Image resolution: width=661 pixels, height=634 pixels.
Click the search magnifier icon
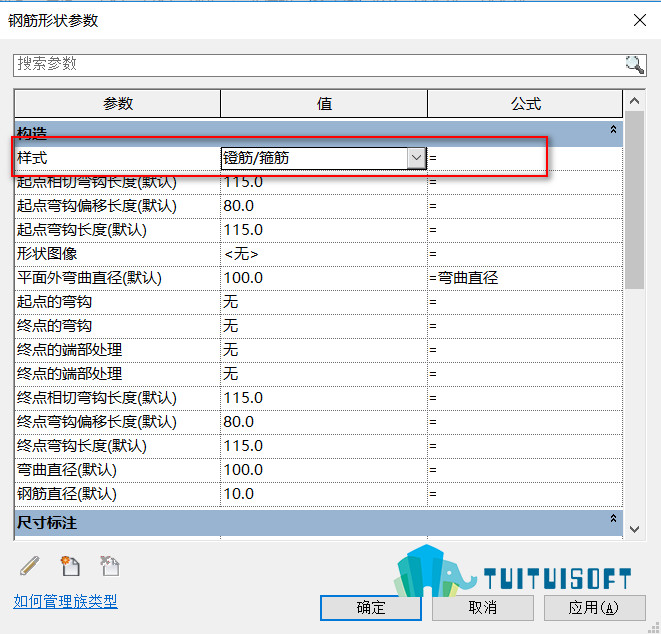pyautogui.click(x=635, y=65)
